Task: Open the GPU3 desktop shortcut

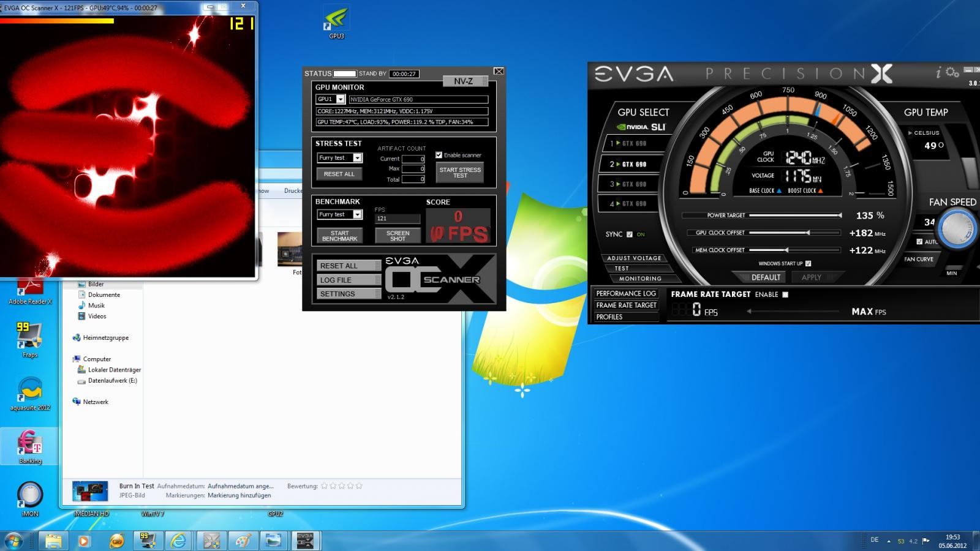Action: 336,23
